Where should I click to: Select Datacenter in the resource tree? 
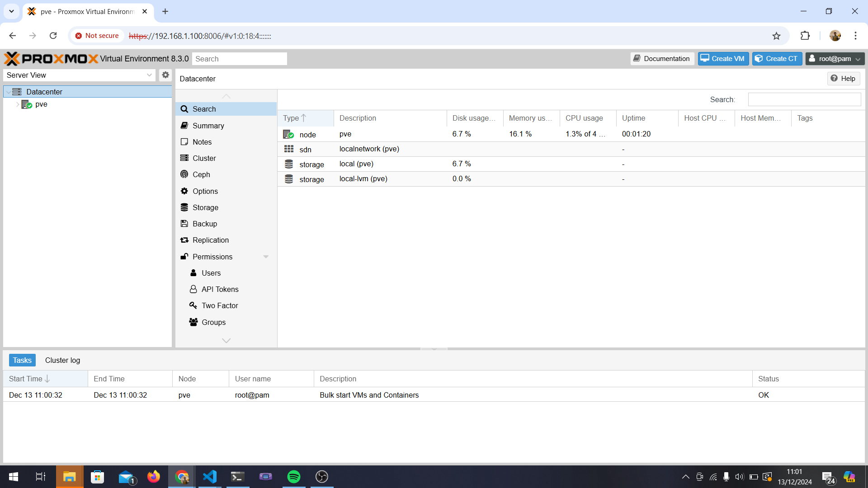(44, 92)
